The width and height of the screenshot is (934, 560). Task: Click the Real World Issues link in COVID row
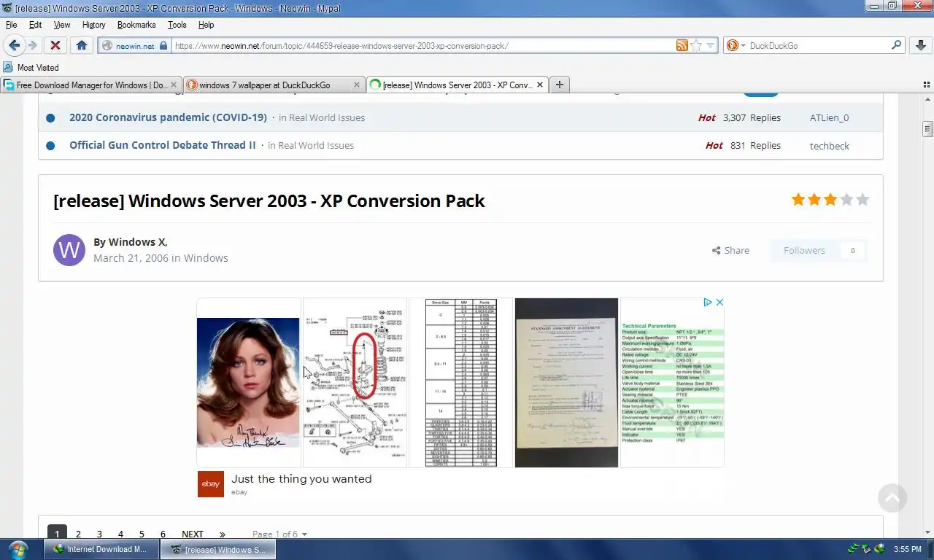[x=327, y=117]
